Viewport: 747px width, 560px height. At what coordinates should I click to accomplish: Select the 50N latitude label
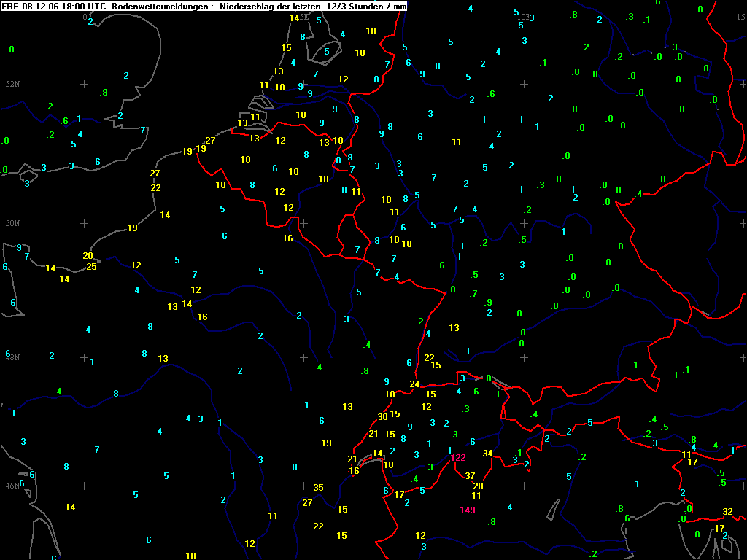pyautogui.click(x=12, y=223)
